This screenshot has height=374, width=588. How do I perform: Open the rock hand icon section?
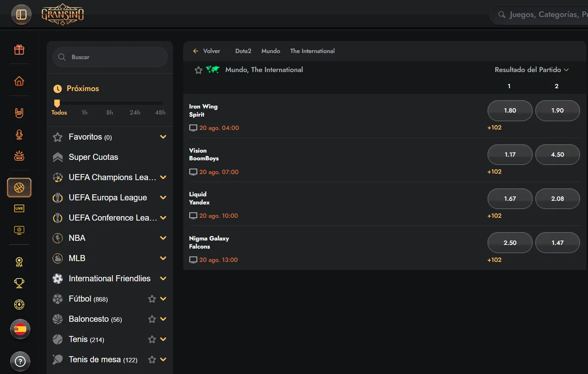[19, 113]
